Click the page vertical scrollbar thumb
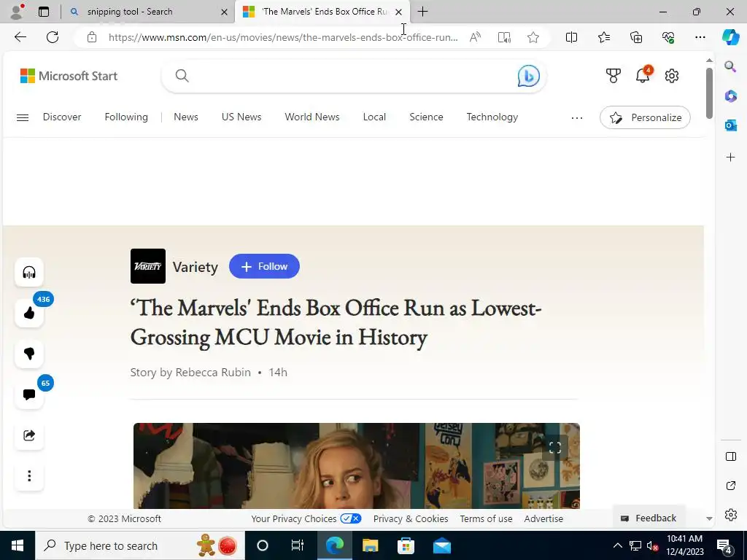The image size is (747, 560). 709,93
